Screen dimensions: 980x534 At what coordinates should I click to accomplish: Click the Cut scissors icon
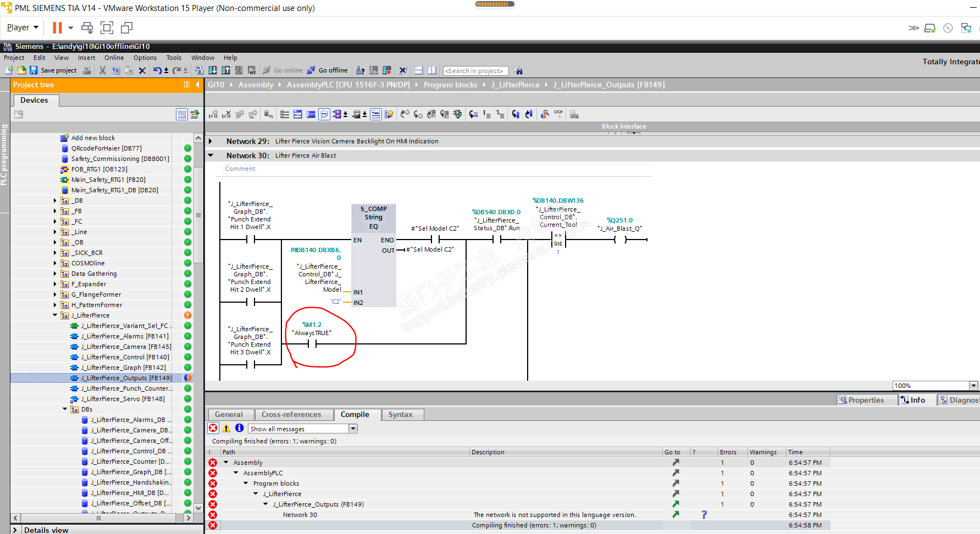point(102,70)
